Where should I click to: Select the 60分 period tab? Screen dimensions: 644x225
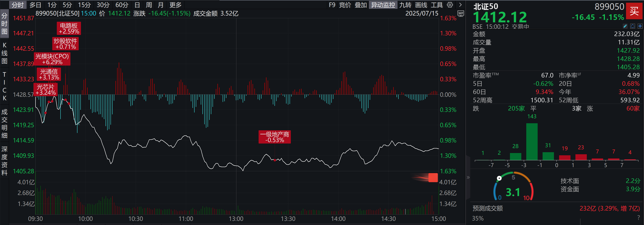click(122, 5)
